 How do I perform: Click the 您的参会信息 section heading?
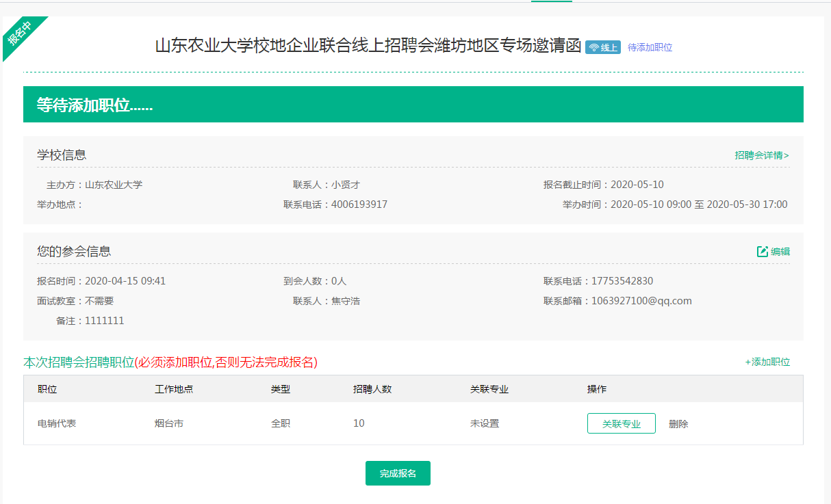click(74, 251)
